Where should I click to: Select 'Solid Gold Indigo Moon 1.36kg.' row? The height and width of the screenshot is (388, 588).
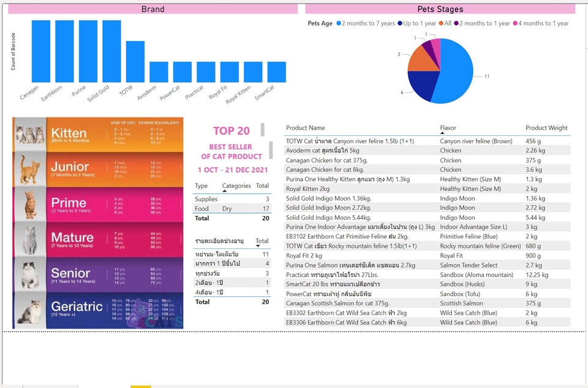point(427,198)
